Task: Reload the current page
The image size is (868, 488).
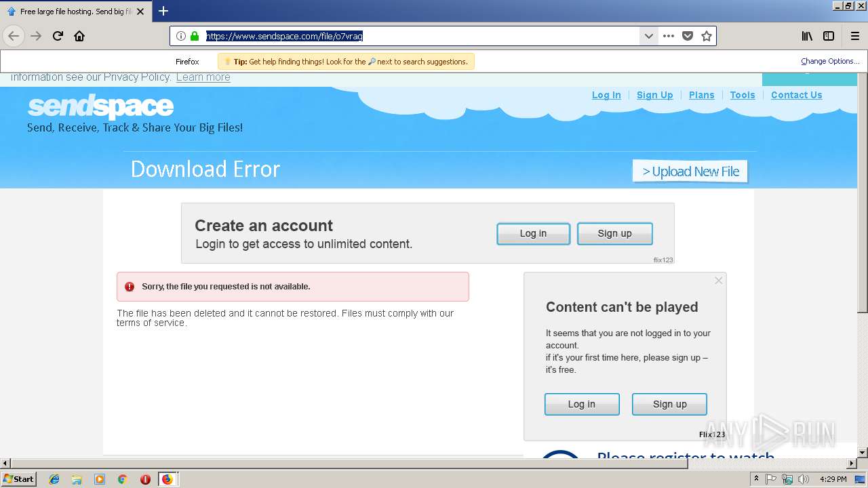Action: click(x=58, y=36)
